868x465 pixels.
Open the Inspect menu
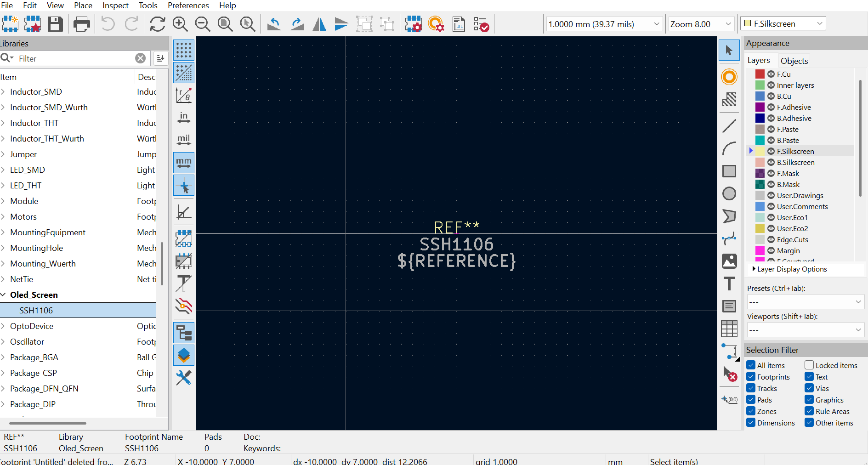(115, 6)
